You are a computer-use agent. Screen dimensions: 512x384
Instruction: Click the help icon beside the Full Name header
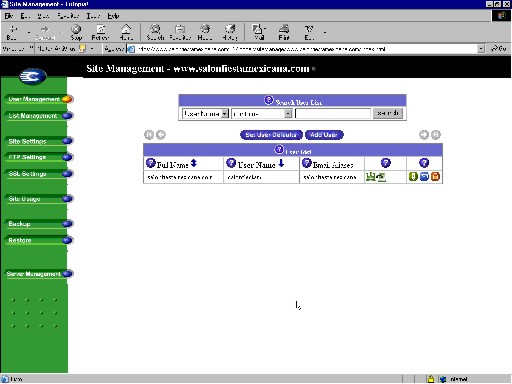pos(151,163)
